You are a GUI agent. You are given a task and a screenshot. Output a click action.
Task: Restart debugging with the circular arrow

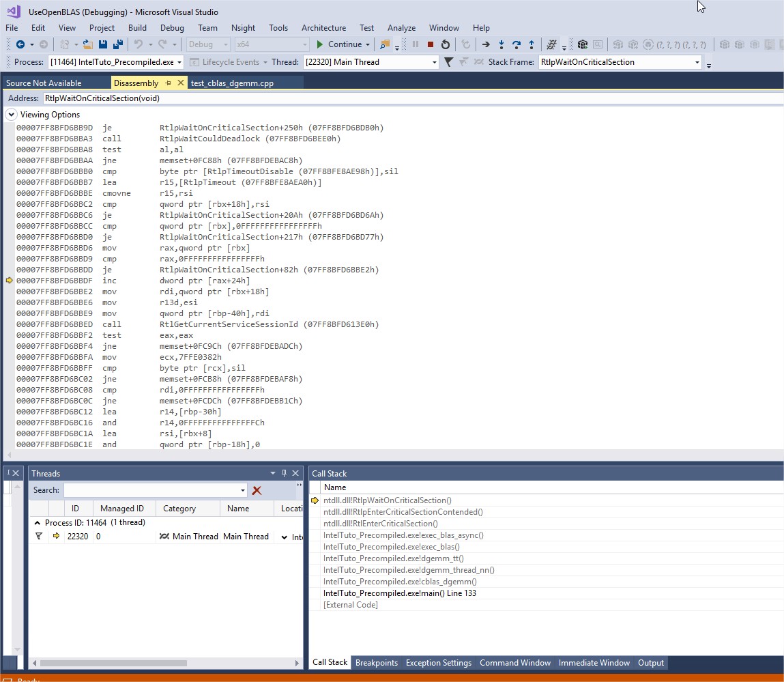(x=446, y=44)
